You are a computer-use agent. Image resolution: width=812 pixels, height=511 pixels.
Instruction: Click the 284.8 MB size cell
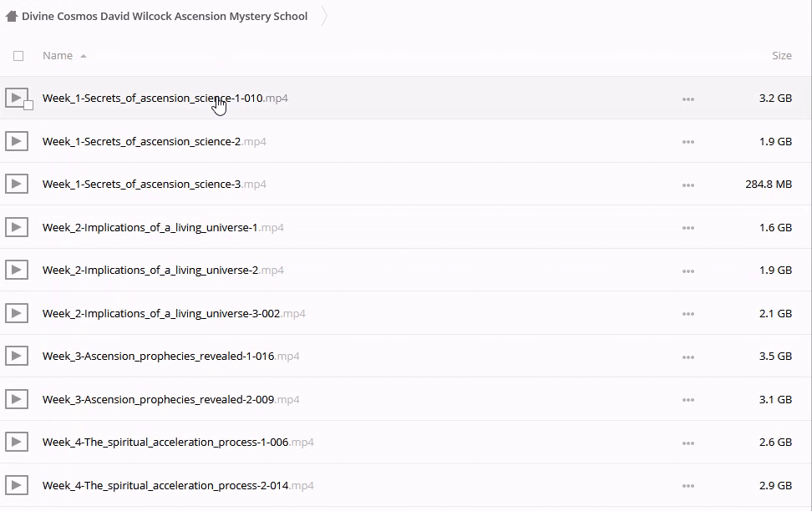pos(768,185)
